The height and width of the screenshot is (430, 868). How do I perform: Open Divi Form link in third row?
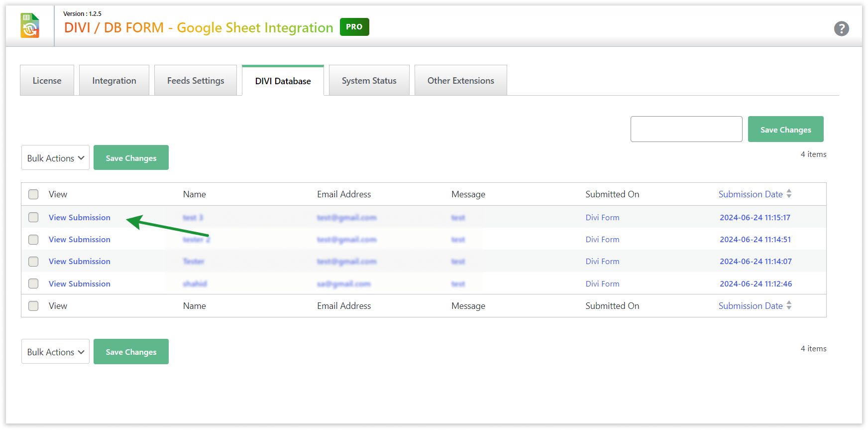pyautogui.click(x=602, y=262)
